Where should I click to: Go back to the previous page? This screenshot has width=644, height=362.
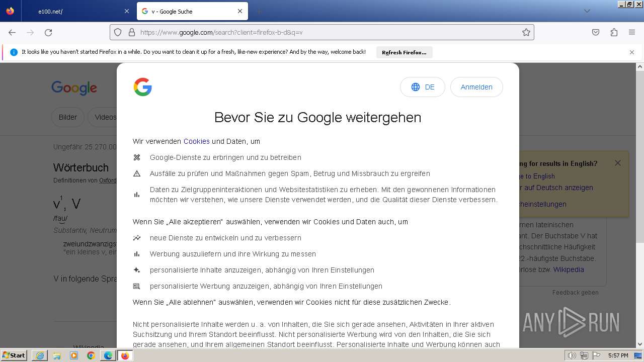tap(12, 32)
